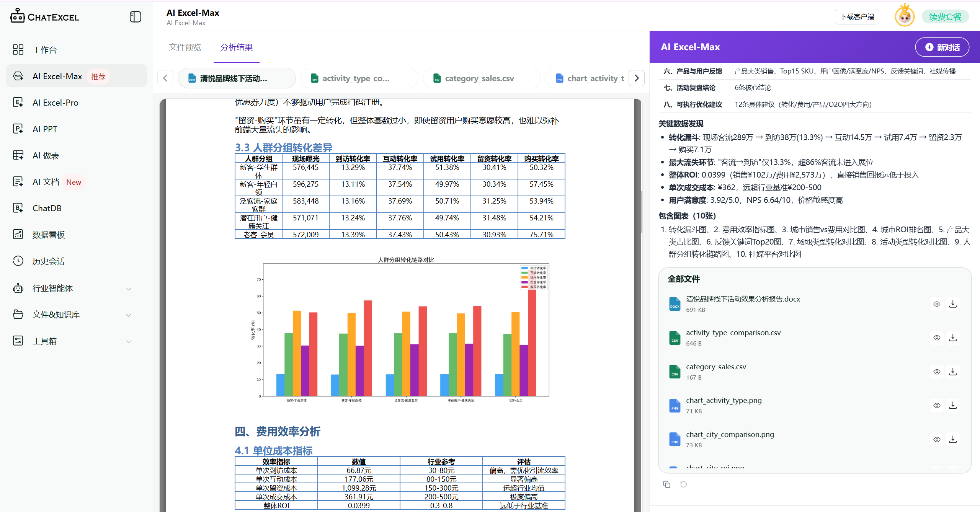Screen dimensions: 980x512
Task: Select the 清悦品牌线下活动 docx file tab
Action: click(x=237, y=78)
